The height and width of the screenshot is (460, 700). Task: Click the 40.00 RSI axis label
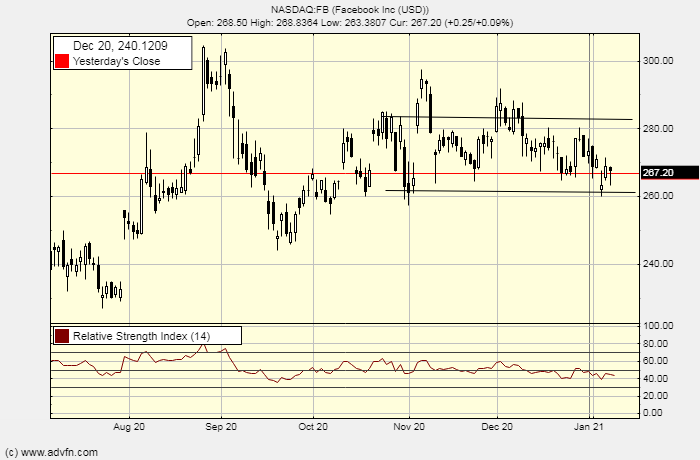tap(655, 378)
